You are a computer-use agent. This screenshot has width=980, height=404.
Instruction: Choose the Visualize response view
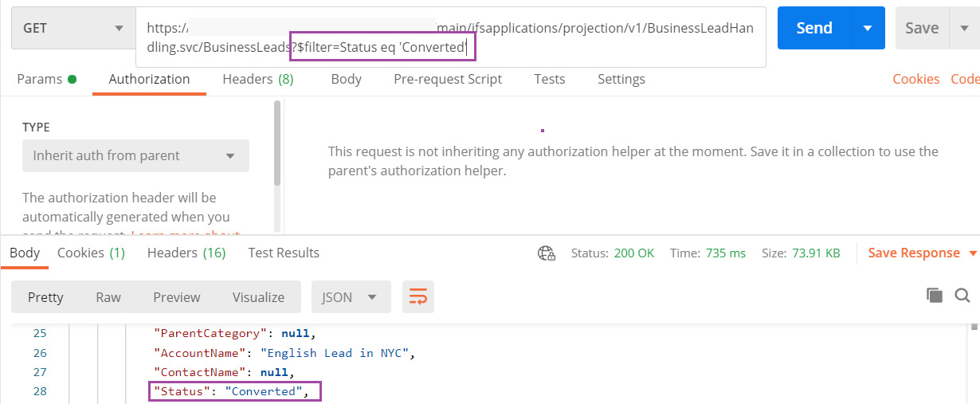pyautogui.click(x=258, y=297)
